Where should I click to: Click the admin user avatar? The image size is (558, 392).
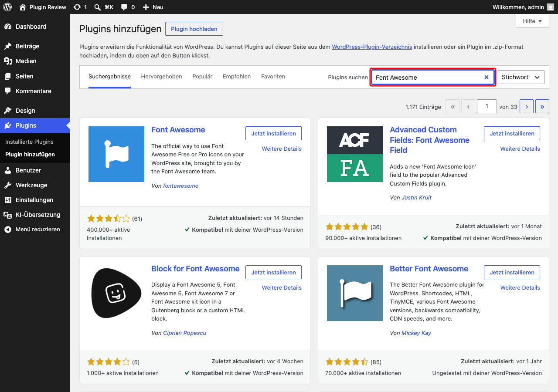coord(551,7)
